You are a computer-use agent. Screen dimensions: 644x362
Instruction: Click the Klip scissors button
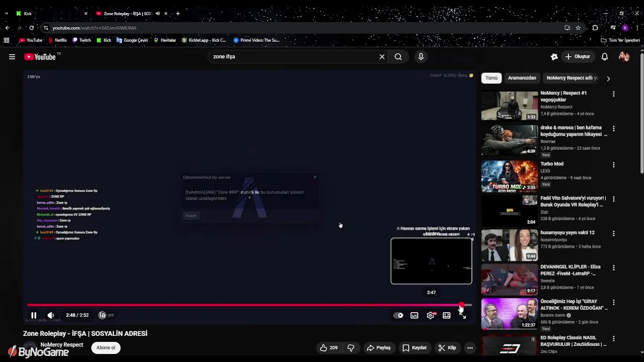pos(447,347)
